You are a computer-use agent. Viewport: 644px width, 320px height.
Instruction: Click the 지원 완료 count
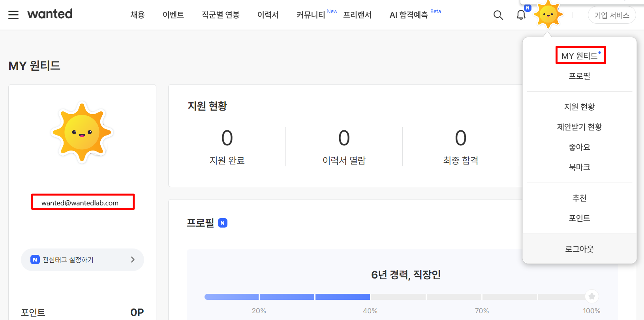pyautogui.click(x=227, y=138)
